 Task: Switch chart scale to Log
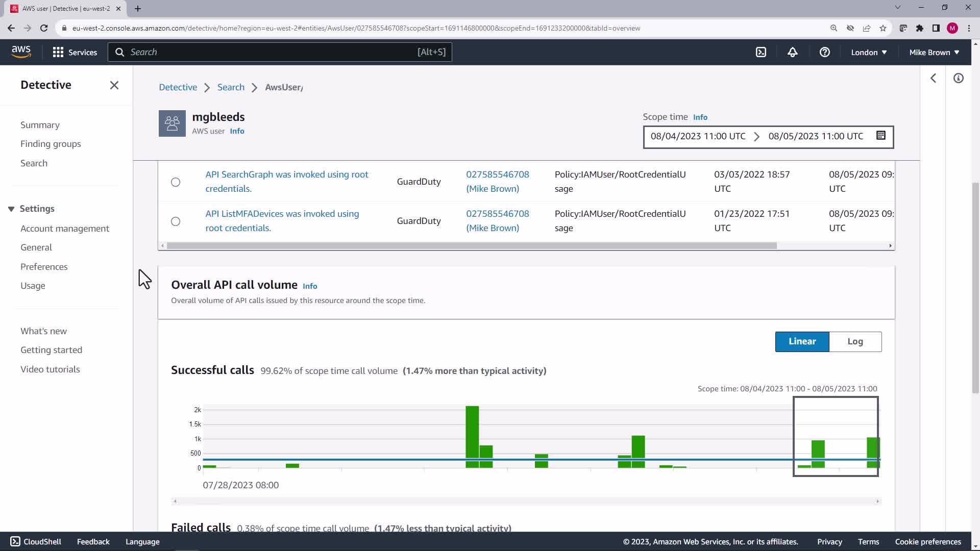(x=855, y=342)
